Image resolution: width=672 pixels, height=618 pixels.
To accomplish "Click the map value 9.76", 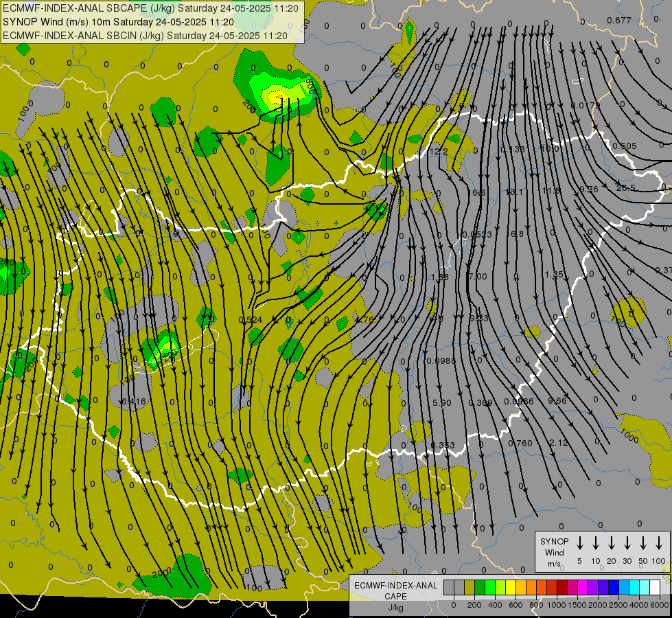I will (589, 189).
